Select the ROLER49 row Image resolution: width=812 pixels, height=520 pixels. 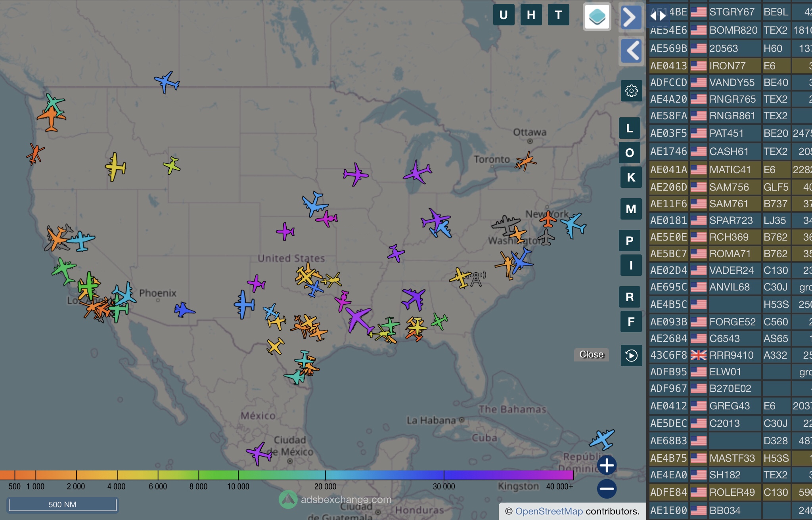click(730, 492)
